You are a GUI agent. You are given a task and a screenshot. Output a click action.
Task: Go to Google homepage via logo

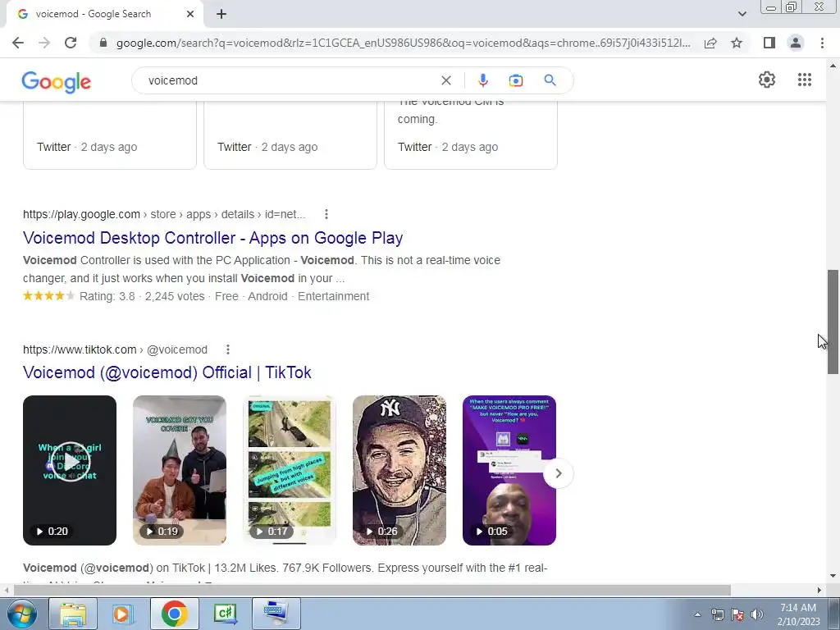click(x=57, y=81)
